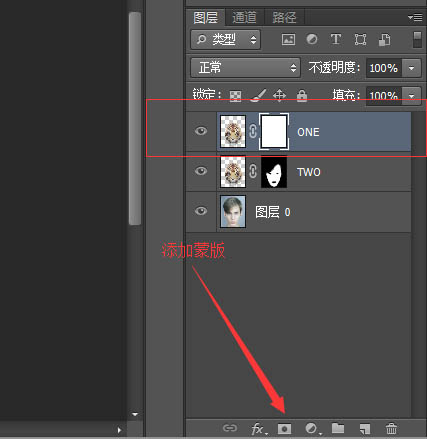This screenshot has height=439, width=427.
Task: Click the create new layer icon
Action: pos(365,429)
